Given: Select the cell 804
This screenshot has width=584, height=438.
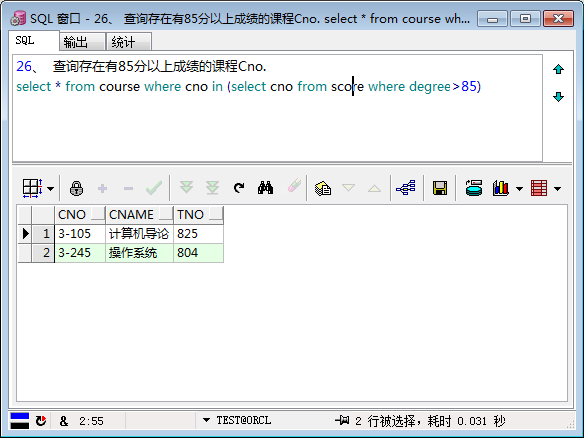Looking at the screenshot, I should (x=198, y=253).
